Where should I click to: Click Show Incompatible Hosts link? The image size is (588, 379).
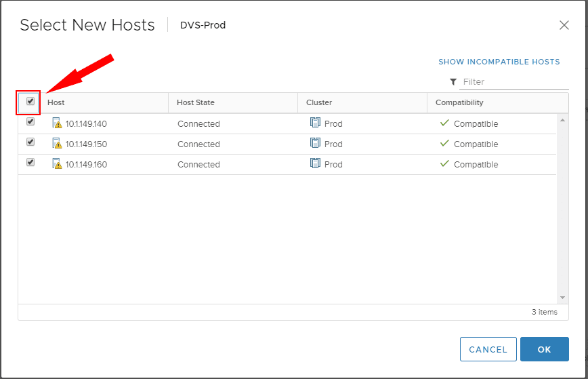499,62
